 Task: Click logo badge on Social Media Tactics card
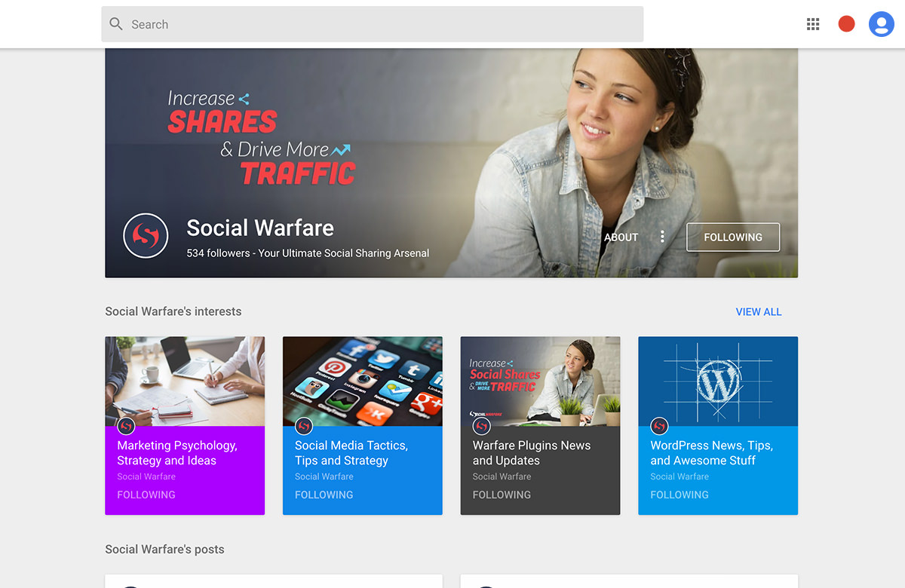point(304,426)
